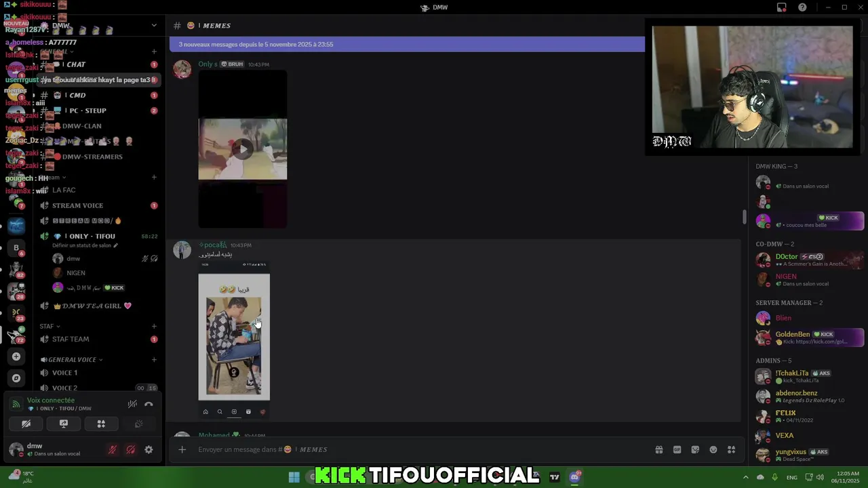The height and width of the screenshot is (488, 868).
Task: Toggle noise suppression icon
Action: (132, 404)
